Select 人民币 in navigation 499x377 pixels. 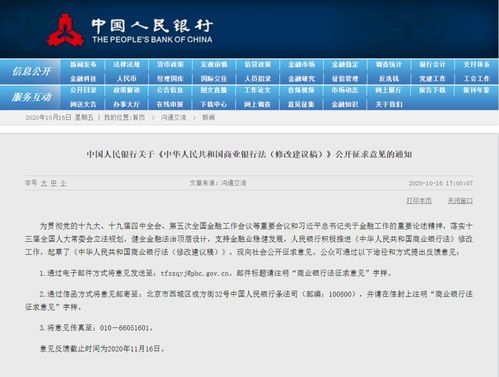click(127, 79)
